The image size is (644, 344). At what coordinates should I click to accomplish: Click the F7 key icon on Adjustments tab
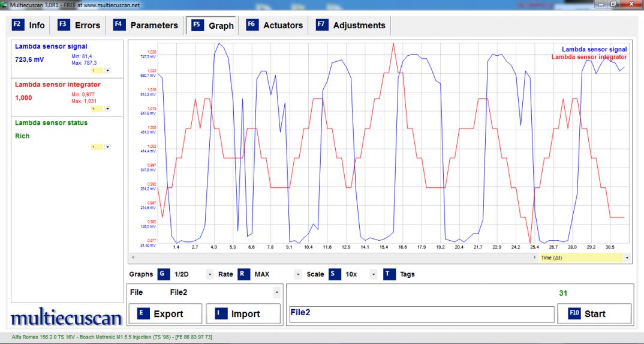321,25
